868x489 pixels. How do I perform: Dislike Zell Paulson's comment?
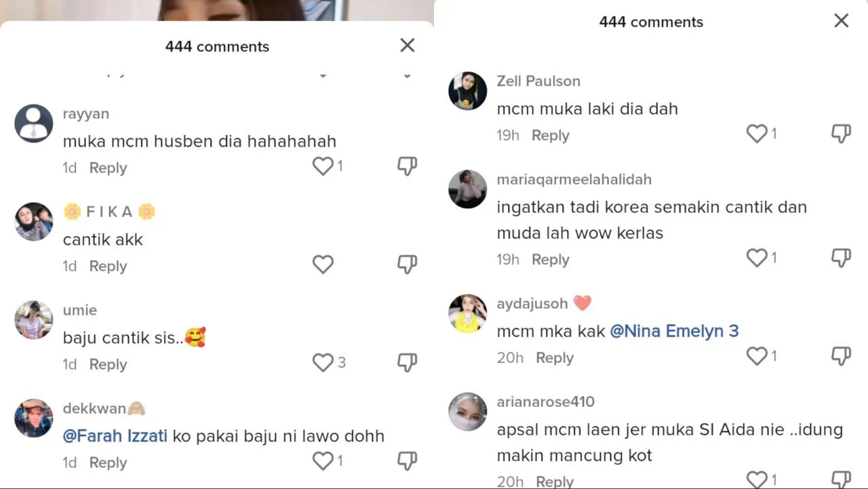click(841, 134)
